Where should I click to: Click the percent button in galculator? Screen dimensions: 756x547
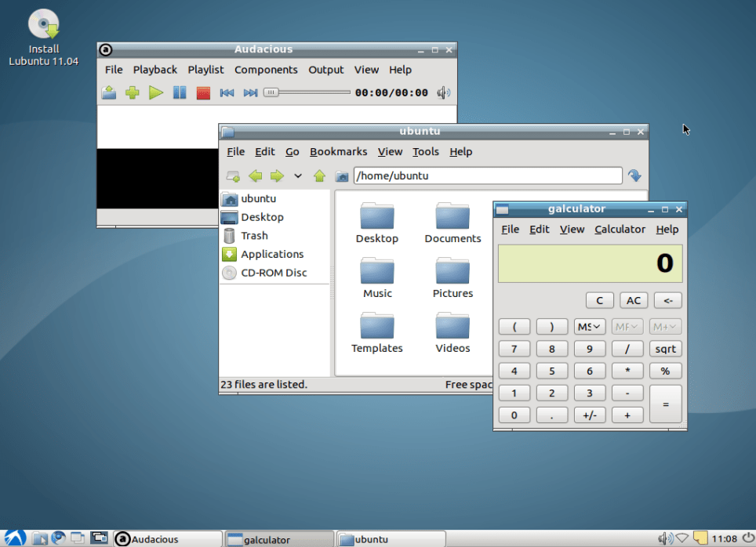click(x=665, y=371)
